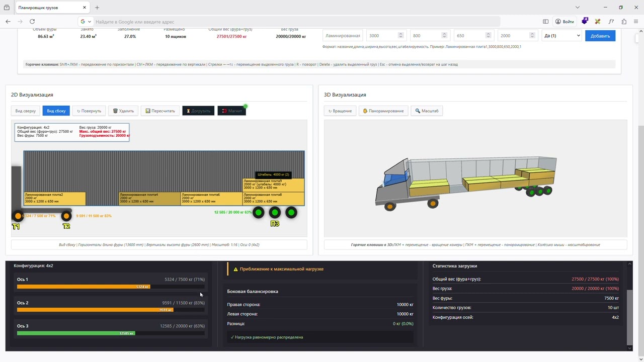644x362 pixels.
Task: Click Пересчитать recalculate button
Action: (160, 111)
